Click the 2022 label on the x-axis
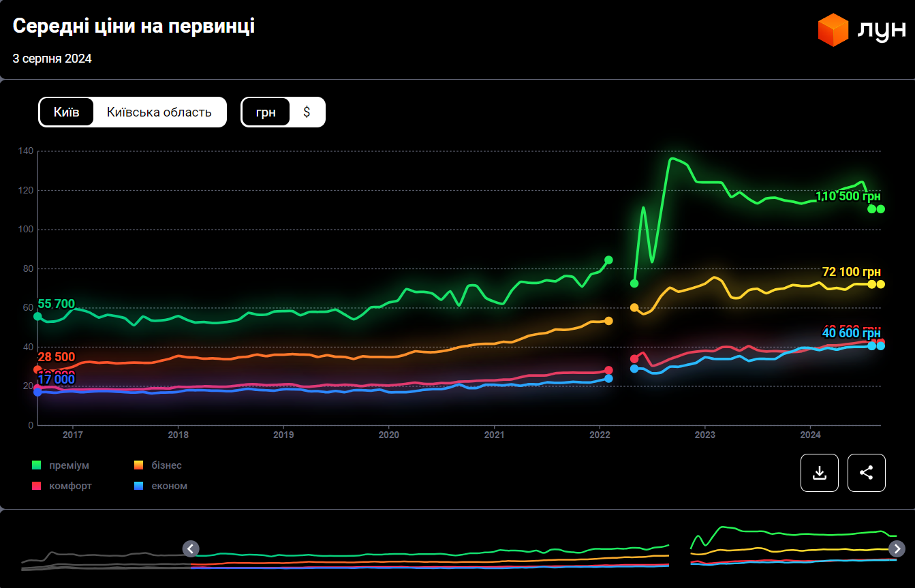 point(599,435)
